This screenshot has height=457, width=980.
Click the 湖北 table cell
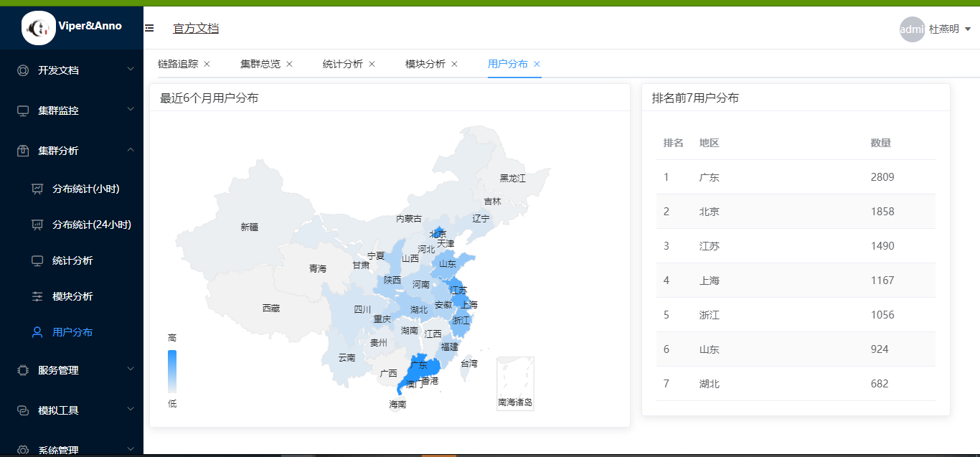(x=710, y=384)
